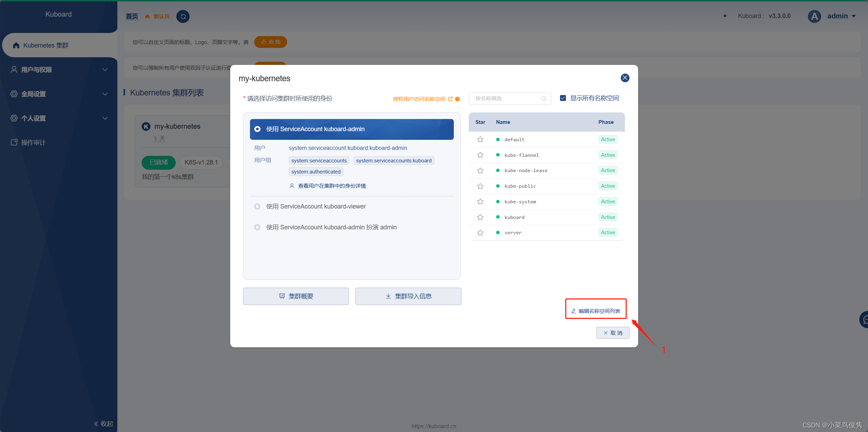Star the kube-node-lease namespace
Screen dimensions: 868x432
pos(480,170)
